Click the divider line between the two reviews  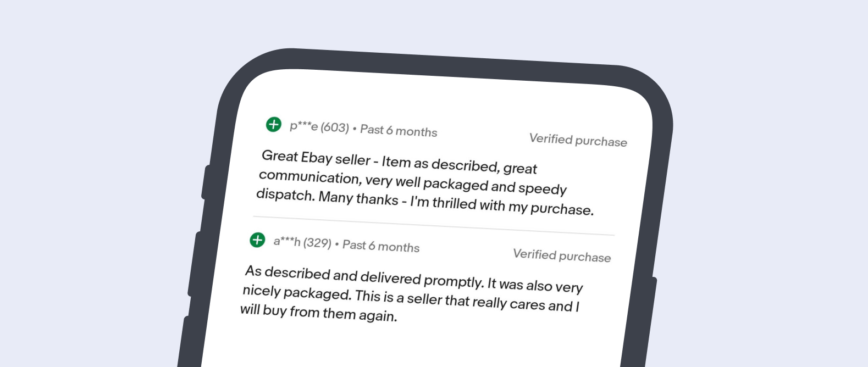coord(433,226)
